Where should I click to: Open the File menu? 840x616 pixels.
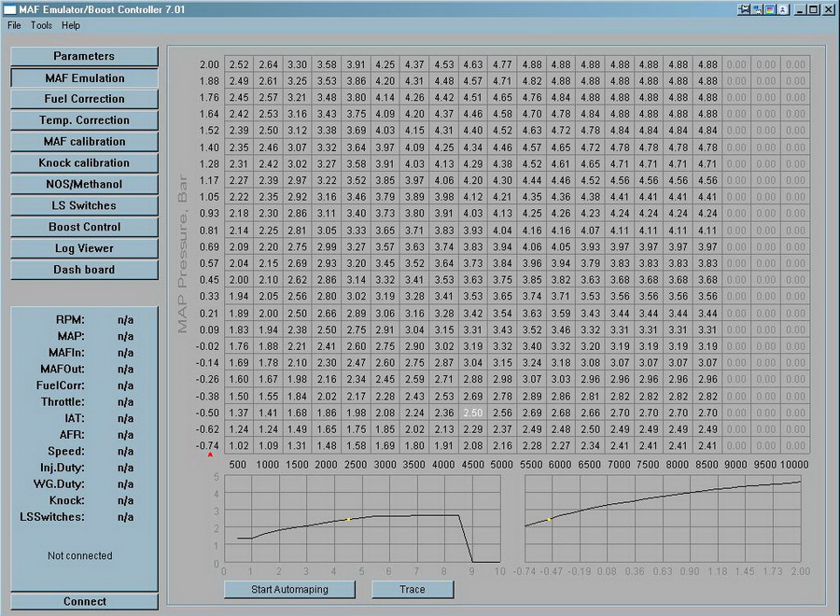tap(14, 25)
